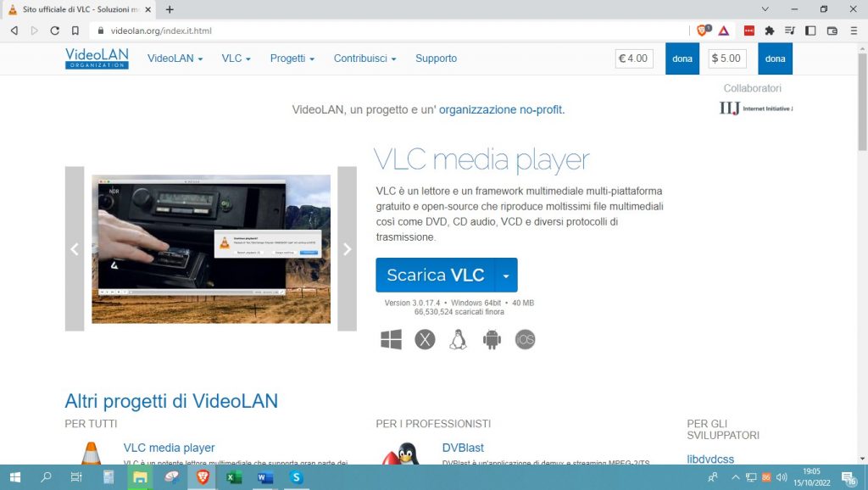Expand the Contribuisci menu

point(363,58)
